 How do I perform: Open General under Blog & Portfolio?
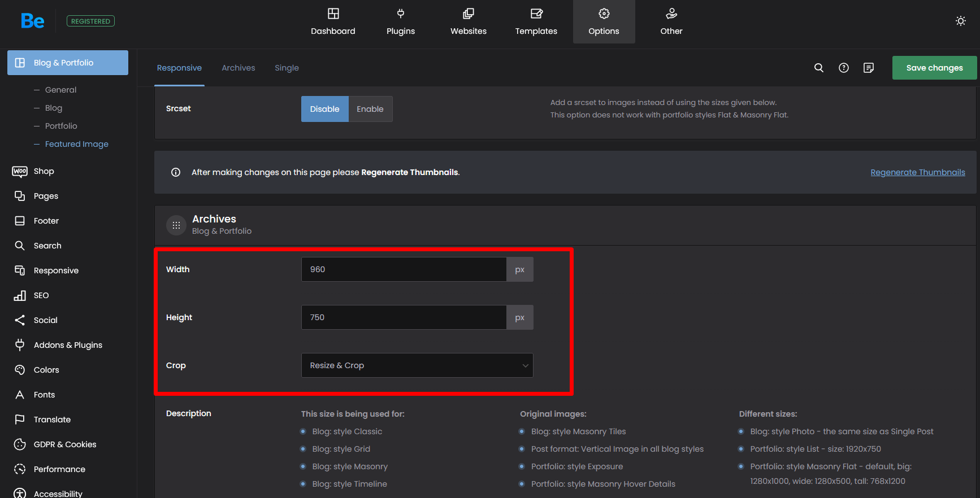(x=60, y=90)
